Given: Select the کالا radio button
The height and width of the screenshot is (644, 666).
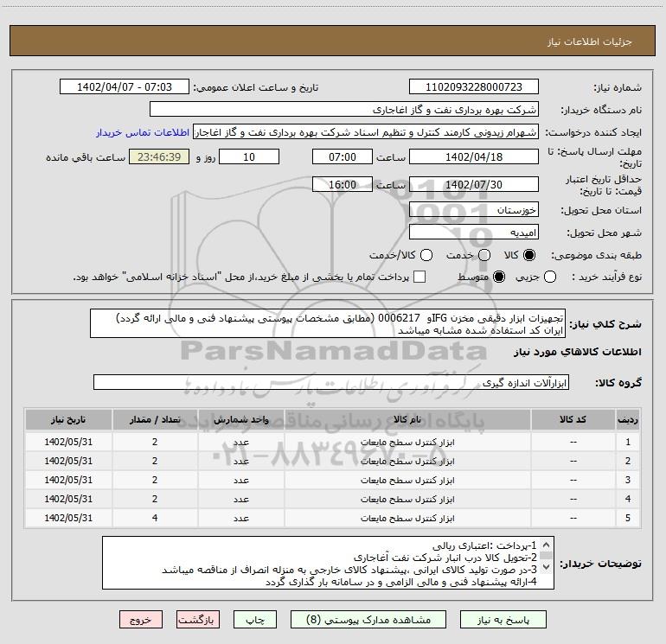Looking at the screenshot, I should pyautogui.click(x=529, y=255).
